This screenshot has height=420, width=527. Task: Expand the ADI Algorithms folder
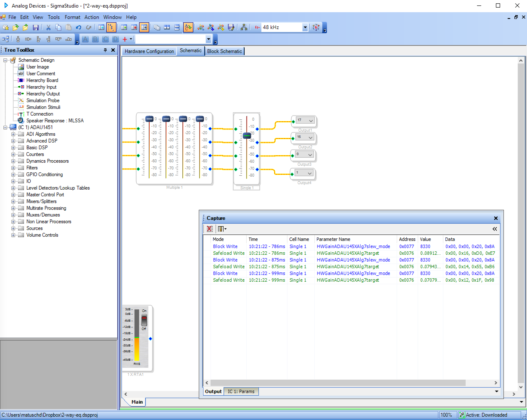pyautogui.click(x=13, y=134)
